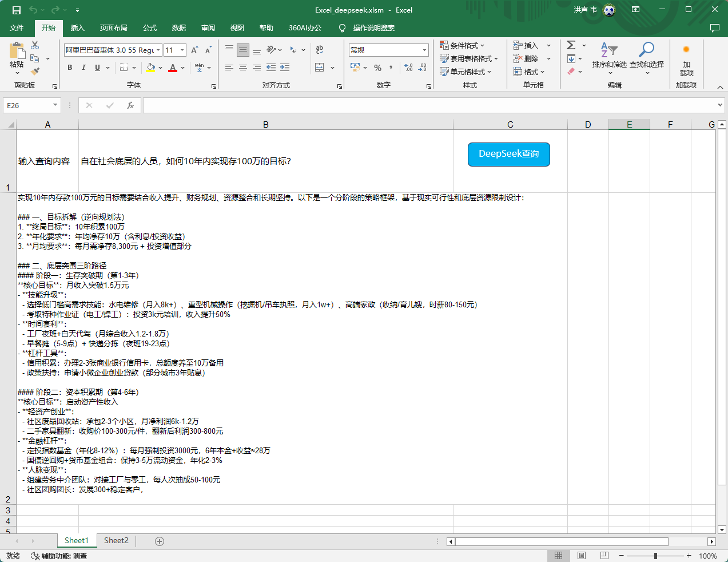The height and width of the screenshot is (562, 728).
Task: Open 条件格式 conditional formatting dropdown
Action: coord(463,45)
